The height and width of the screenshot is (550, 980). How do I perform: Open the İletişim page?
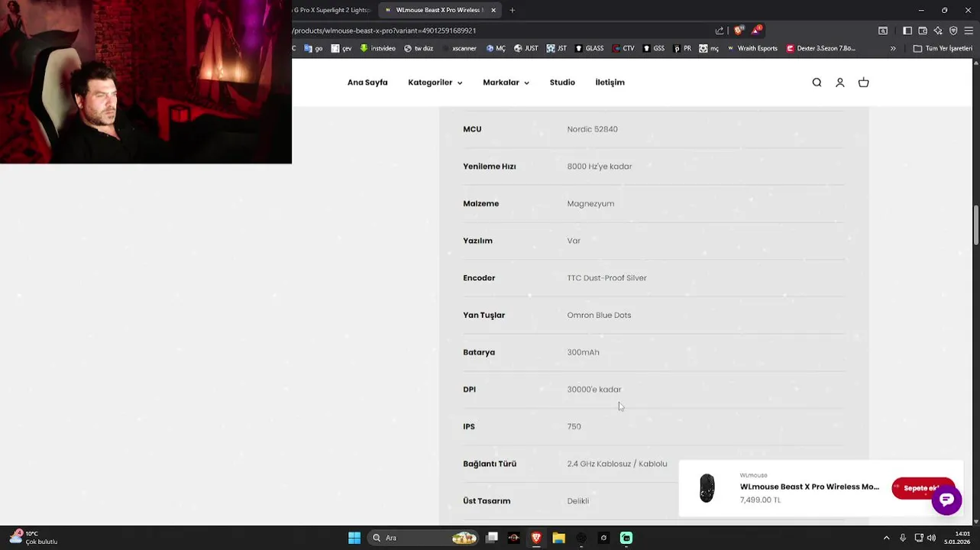[x=610, y=82]
